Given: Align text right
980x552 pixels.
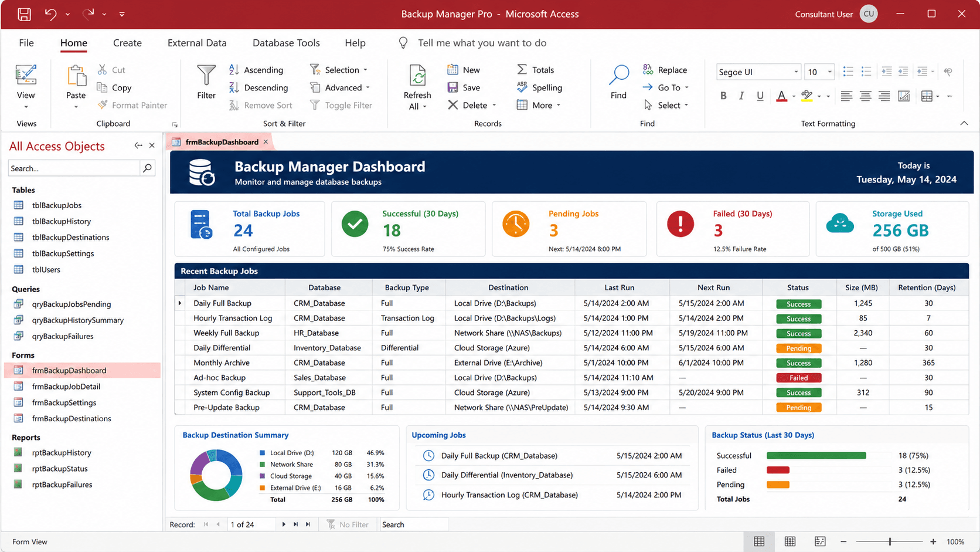Looking at the screenshot, I should (x=884, y=96).
